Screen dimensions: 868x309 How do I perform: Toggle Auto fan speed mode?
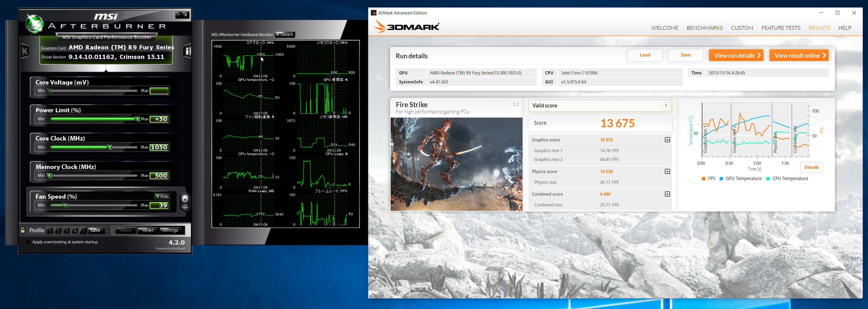tap(162, 196)
